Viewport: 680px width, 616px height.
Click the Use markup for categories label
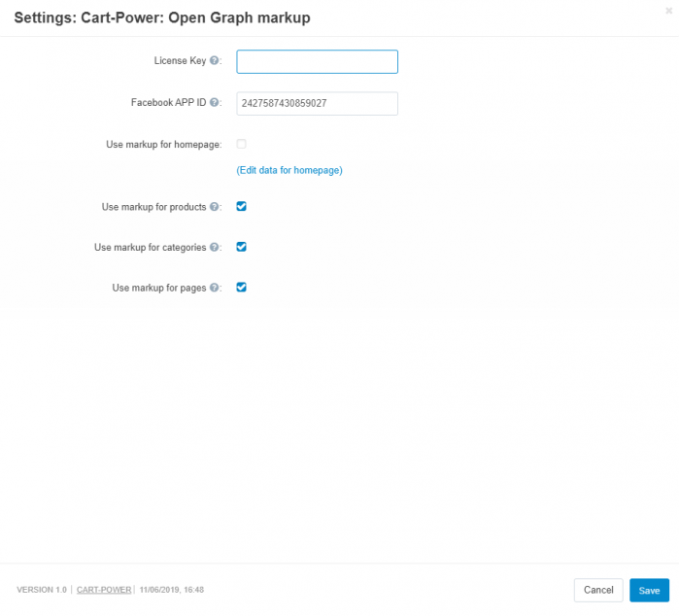[150, 247]
